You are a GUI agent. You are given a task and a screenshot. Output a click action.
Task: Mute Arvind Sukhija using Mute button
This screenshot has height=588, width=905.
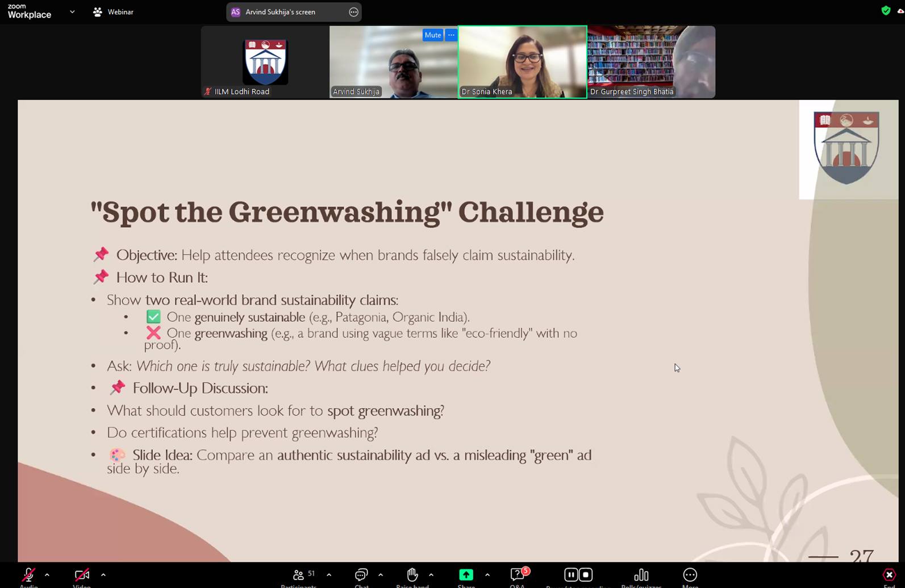[432, 35]
